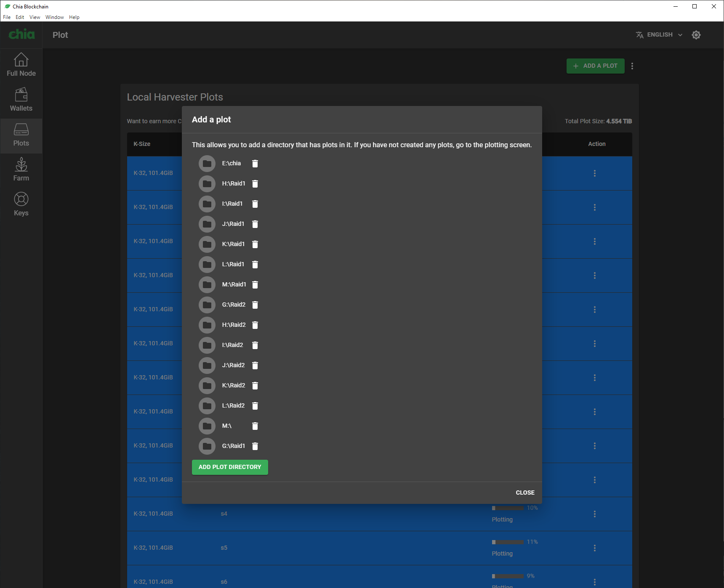The height and width of the screenshot is (588, 724).
Task: Open the three-dot menu near Add a Plot
Action: pos(632,66)
